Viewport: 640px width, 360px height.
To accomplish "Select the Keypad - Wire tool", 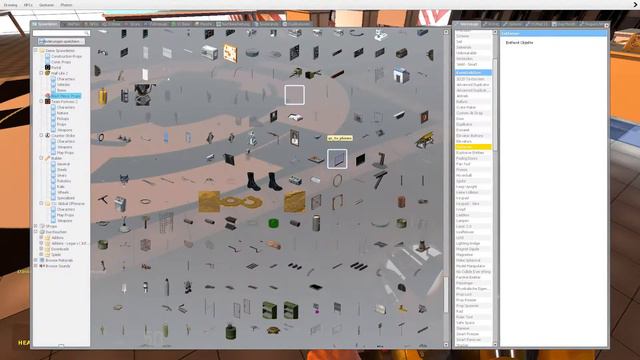I will coord(473,204).
